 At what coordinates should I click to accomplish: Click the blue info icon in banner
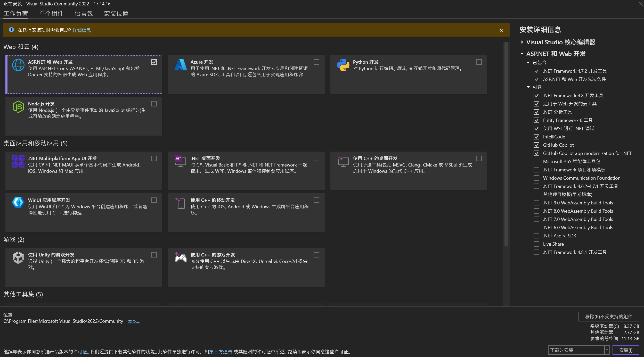coord(11,30)
